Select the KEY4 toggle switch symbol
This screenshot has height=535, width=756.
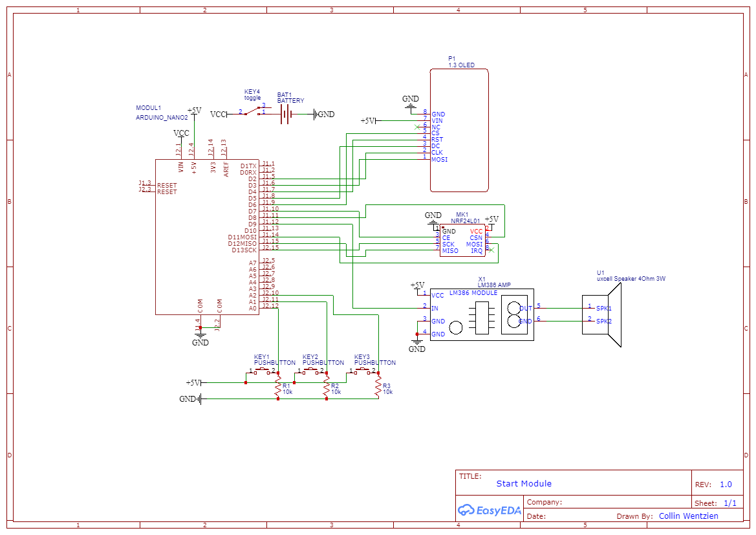[x=252, y=111]
